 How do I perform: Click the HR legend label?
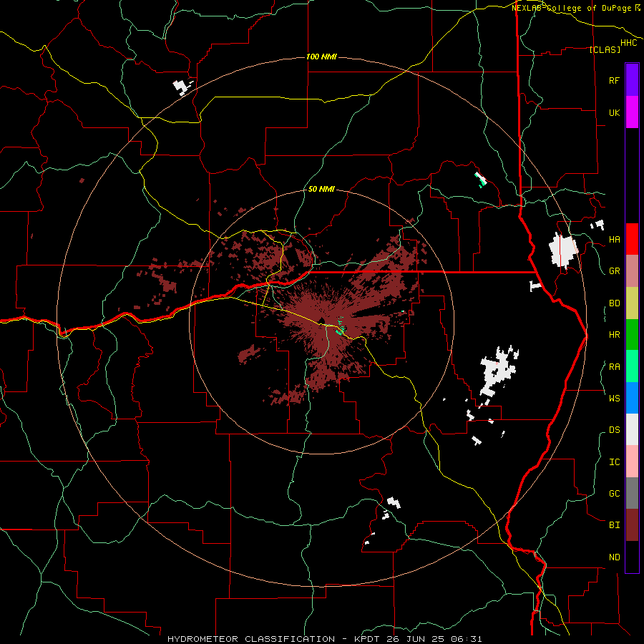[x=614, y=335]
